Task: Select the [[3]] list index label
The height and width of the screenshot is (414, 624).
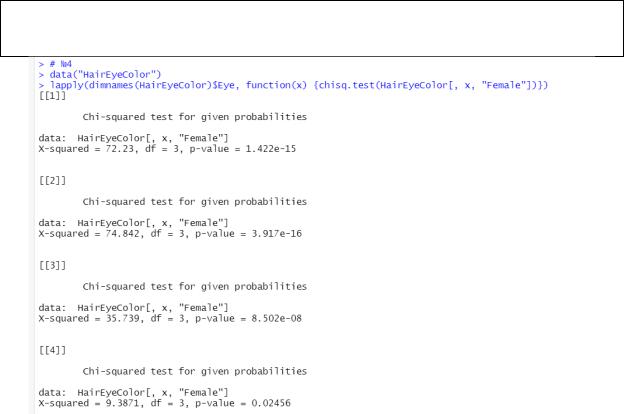Action: coord(52,266)
